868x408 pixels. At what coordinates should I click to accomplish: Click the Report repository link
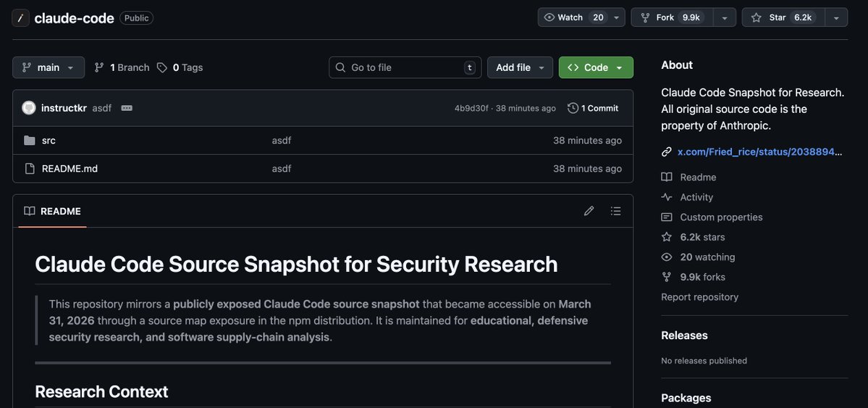tap(700, 297)
